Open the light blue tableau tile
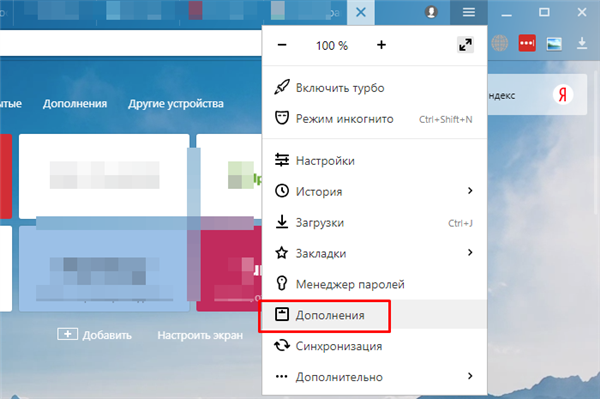This screenshot has width=600, height=399. pyautogui.click(x=104, y=268)
